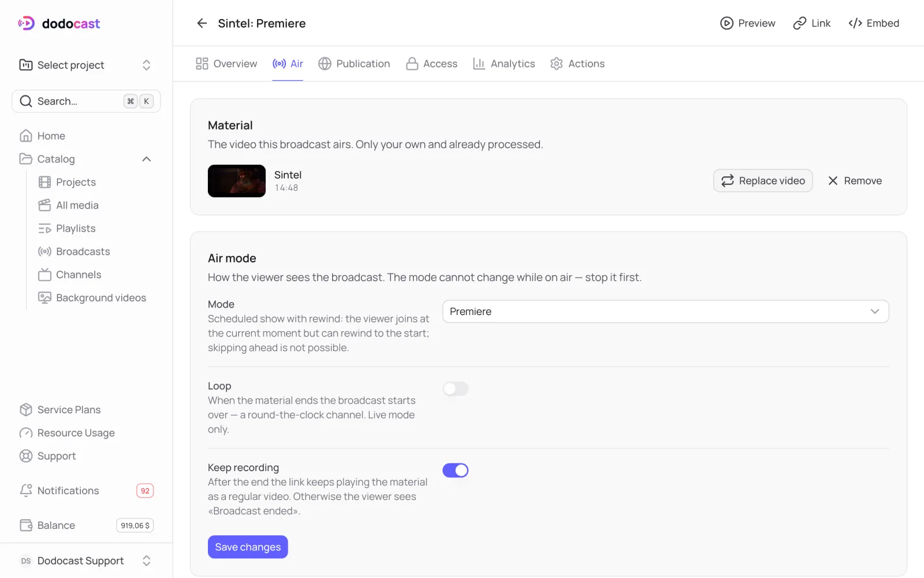This screenshot has height=578, width=924.
Task: Collapse the Catalog section chevron
Action: click(x=147, y=159)
